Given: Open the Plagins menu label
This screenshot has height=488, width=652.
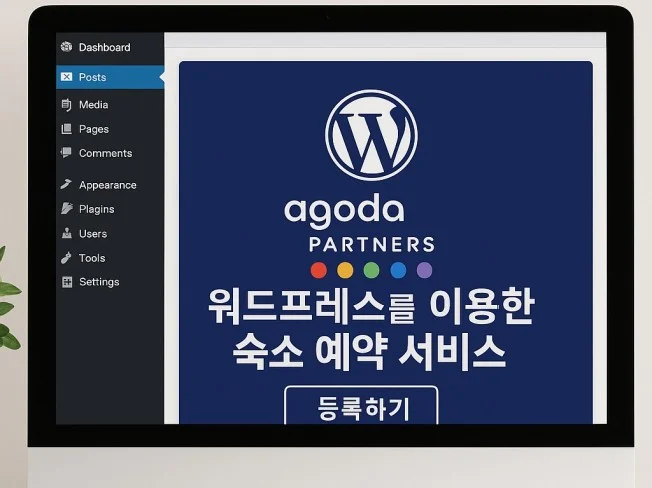Looking at the screenshot, I should pos(96,209).
